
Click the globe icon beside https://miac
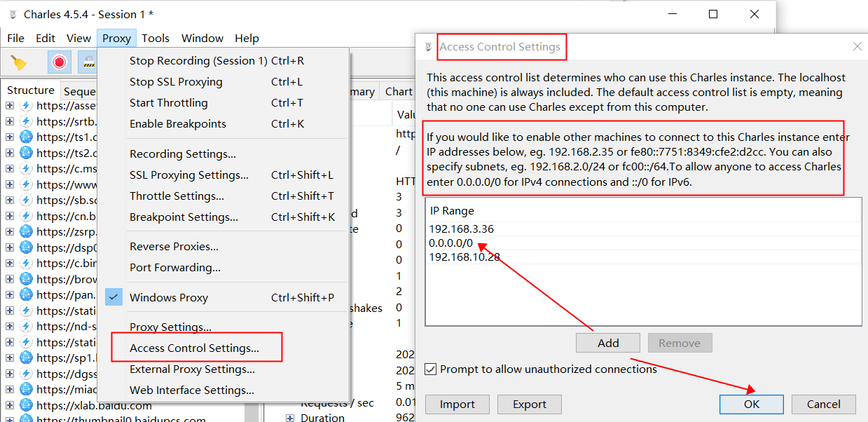[27, 389]
